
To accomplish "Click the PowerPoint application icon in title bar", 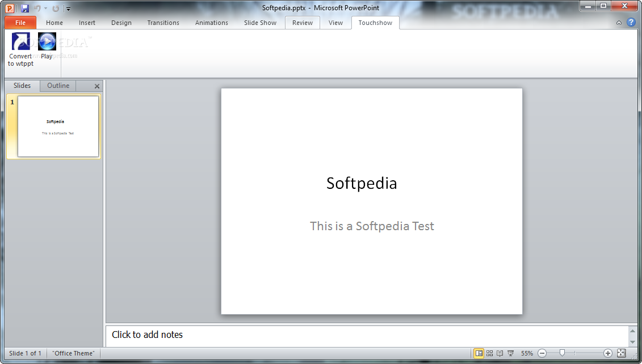I will (x=10, y=8).
